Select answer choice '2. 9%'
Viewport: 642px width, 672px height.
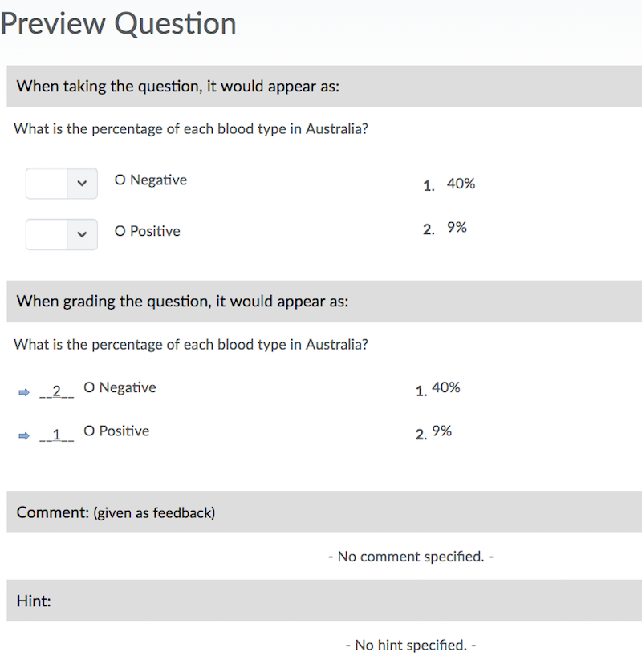(x=445, y=227)
